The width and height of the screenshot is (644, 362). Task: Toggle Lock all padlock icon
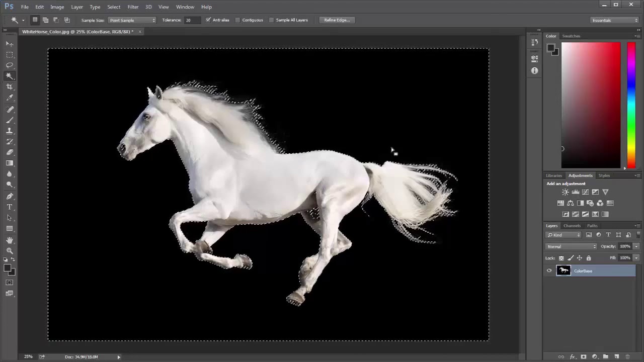coord(589,258)
